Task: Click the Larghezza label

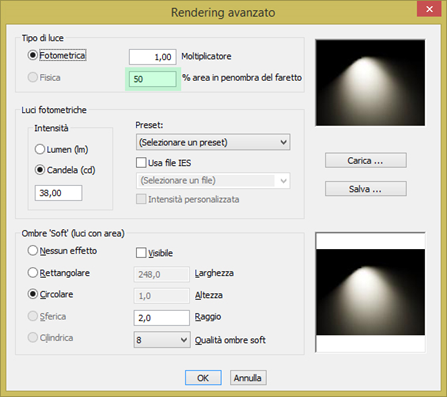Action: [214, 273]
